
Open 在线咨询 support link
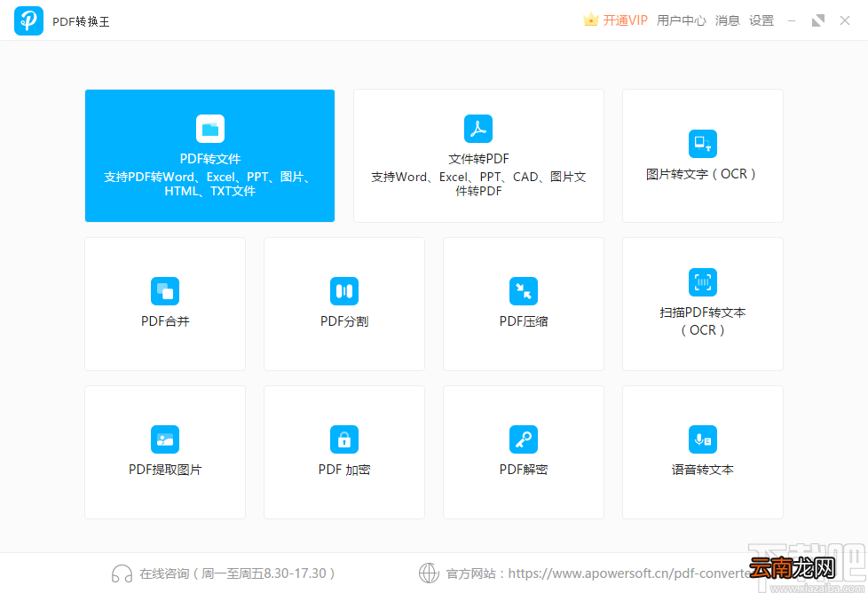click(238, 573)
